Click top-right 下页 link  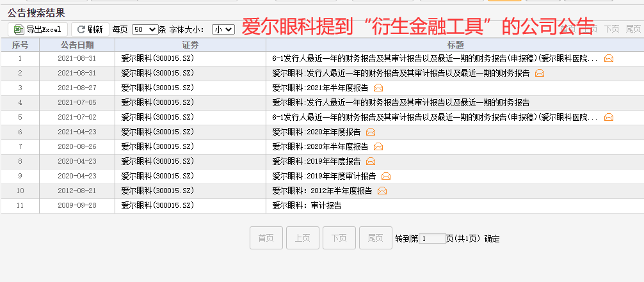tap(611, 29)
